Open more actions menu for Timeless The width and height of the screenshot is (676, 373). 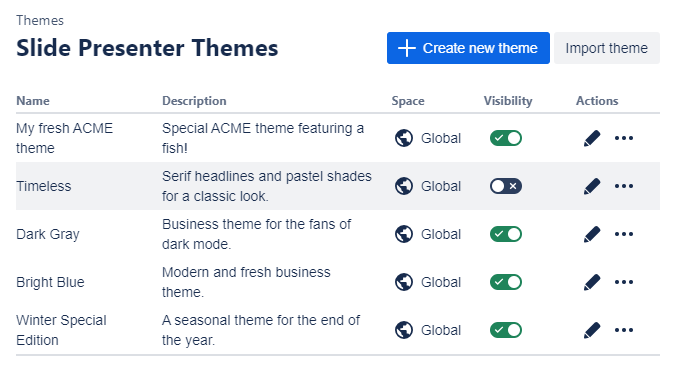click(624, 186)
